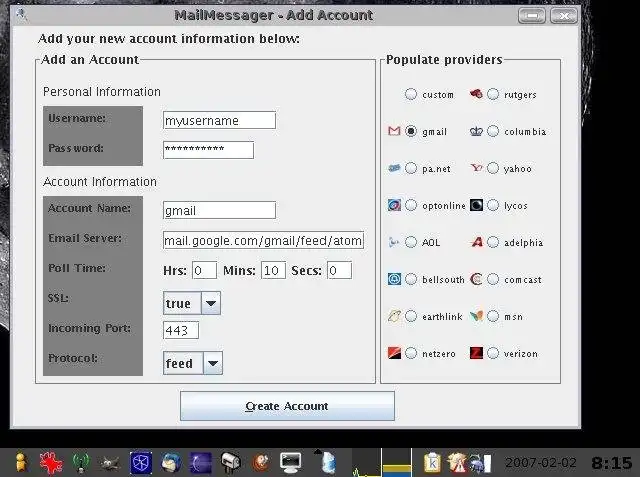Select the columbia provider radio button
640x477 pixels.
(493, 131)
